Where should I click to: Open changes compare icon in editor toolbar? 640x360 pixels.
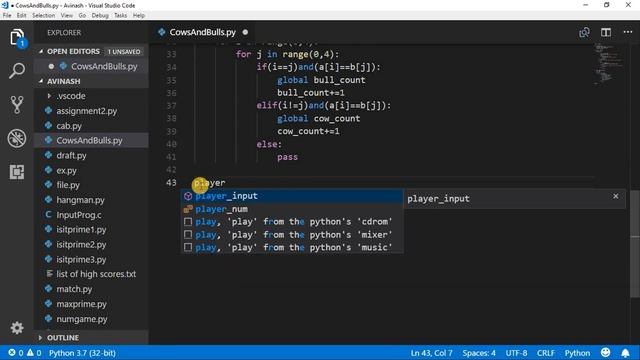pyautogui.click(x=584, y=32)
